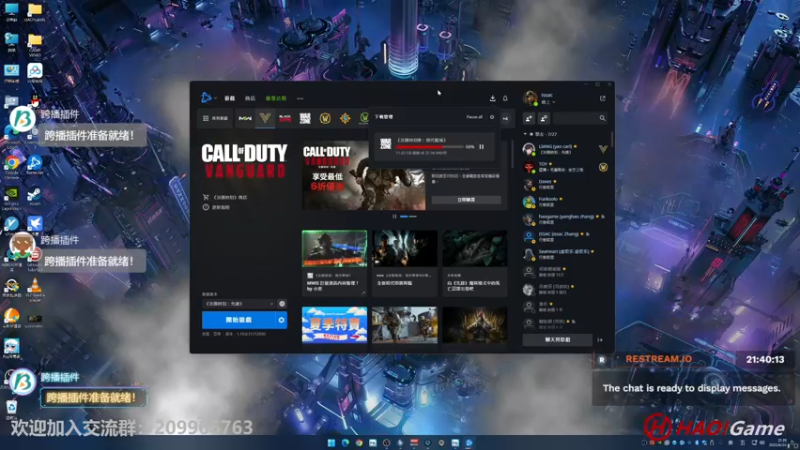
Task: Click WoW icon beside TOY
Action: [603, 167]
